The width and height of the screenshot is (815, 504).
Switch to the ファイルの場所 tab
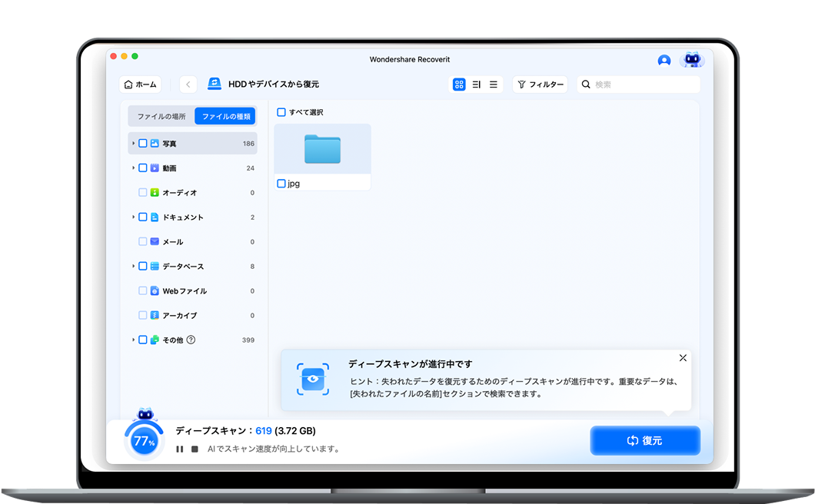coord(161,117)
